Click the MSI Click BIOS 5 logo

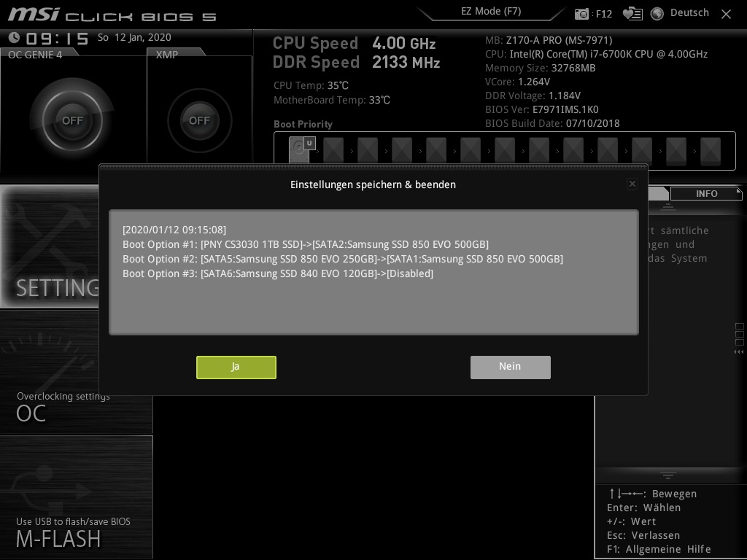(112, 15)
